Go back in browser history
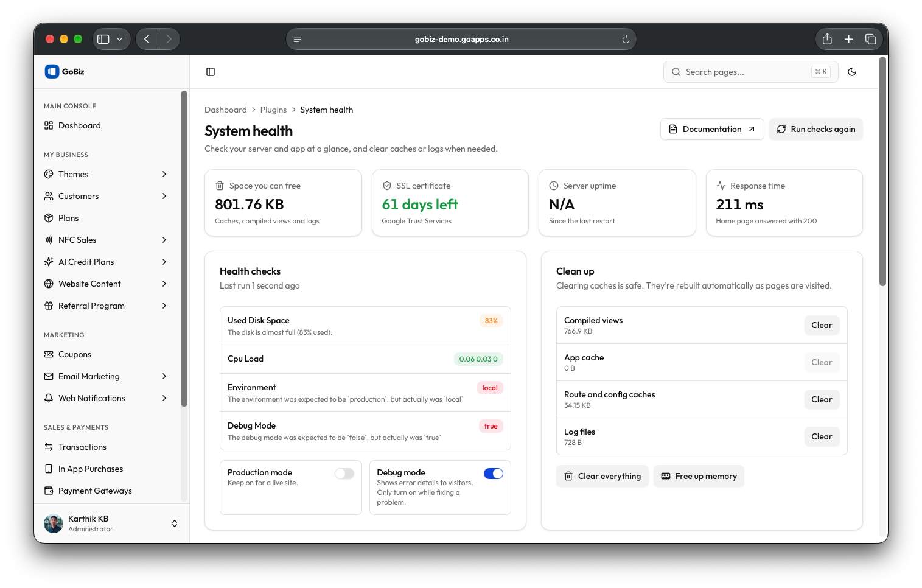This screenshot has width=922, height=588. click(x=147, y=39)
